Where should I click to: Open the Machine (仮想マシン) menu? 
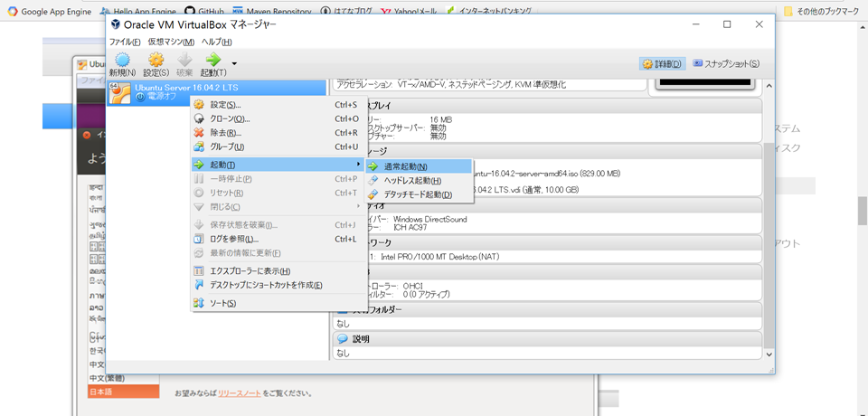coord(171,42)
